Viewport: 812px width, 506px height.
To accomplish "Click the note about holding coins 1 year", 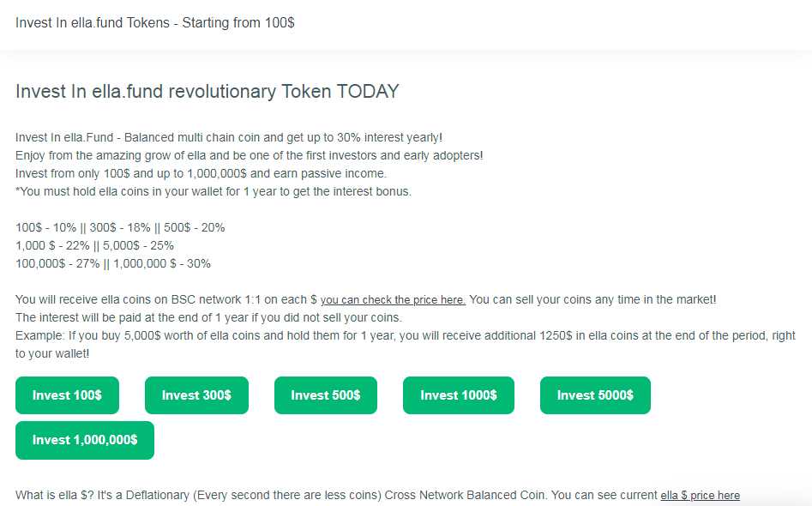I will (214, 191).
